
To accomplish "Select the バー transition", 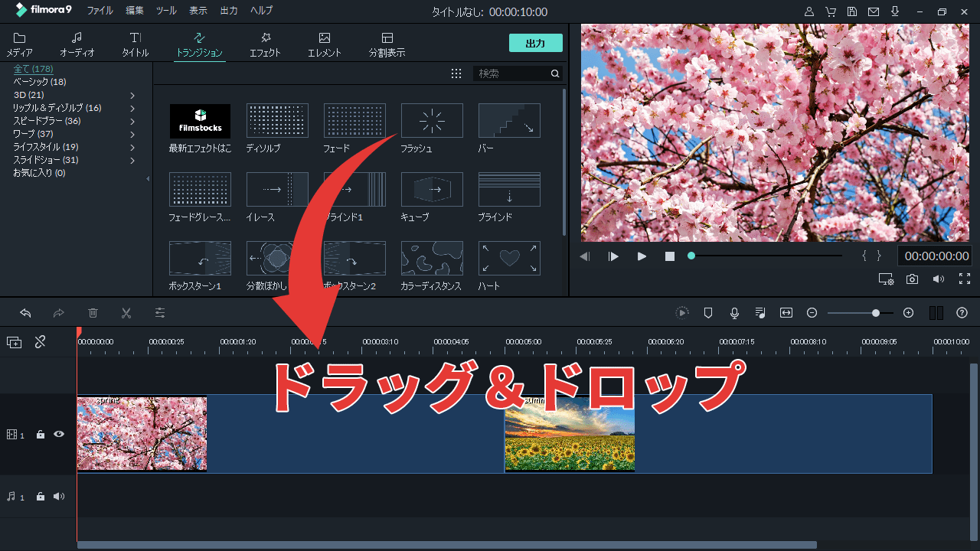I will coord(509,121).
